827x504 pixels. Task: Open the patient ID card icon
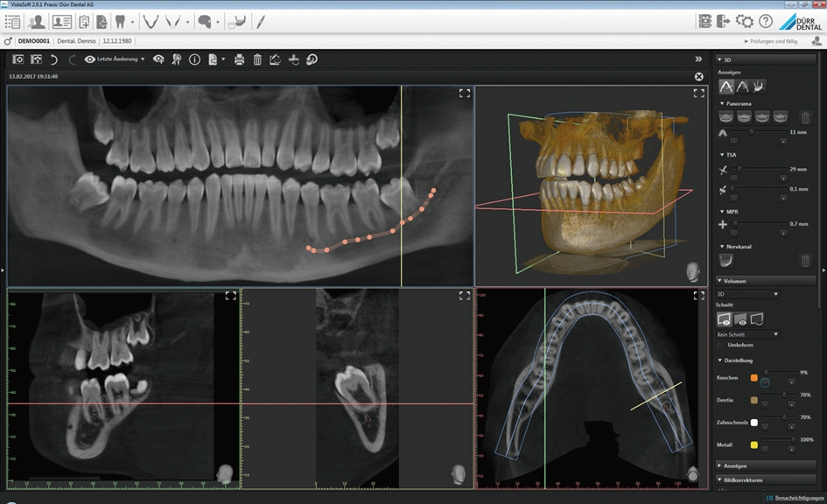click(62, 22)
